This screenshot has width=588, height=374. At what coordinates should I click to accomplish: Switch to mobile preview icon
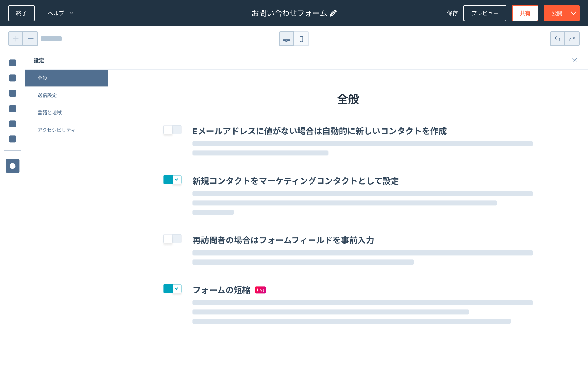(x=301, y=39)
